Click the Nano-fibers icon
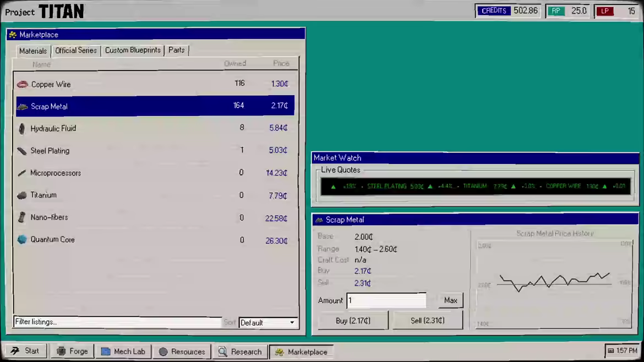 point(22,217)
